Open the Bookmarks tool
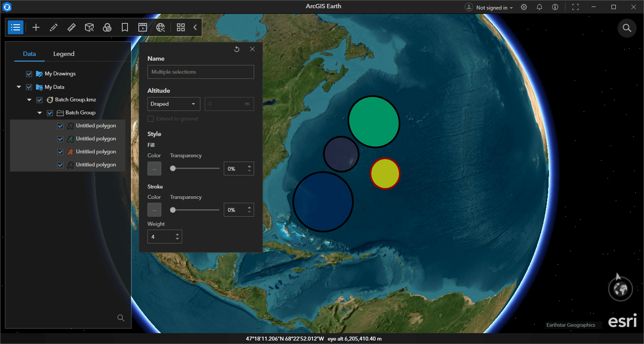The width and height of the screenshot is (644, 344). 125,27
